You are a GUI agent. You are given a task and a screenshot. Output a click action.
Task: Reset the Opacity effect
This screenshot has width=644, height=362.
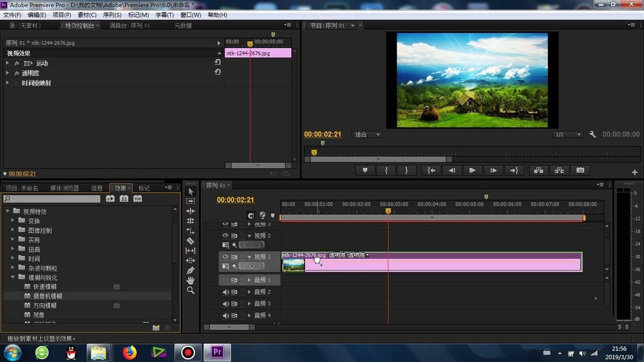218,72
